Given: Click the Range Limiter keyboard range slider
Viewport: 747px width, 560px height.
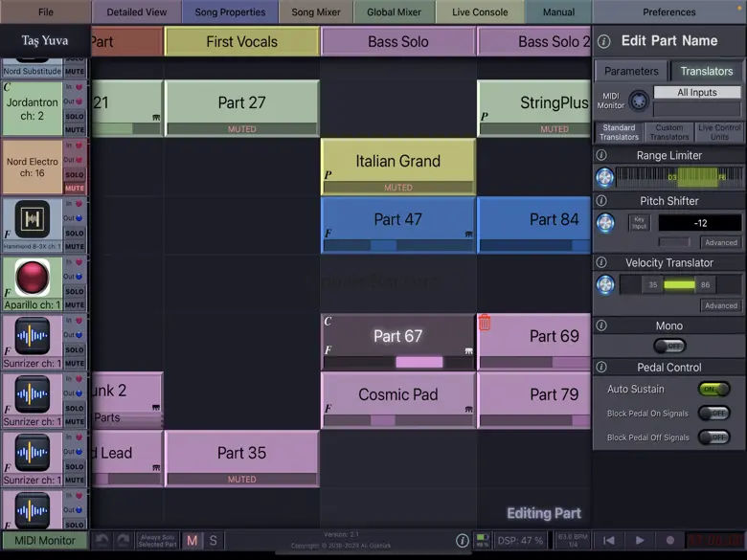Looking at the screenshot, I should [678, 177].
